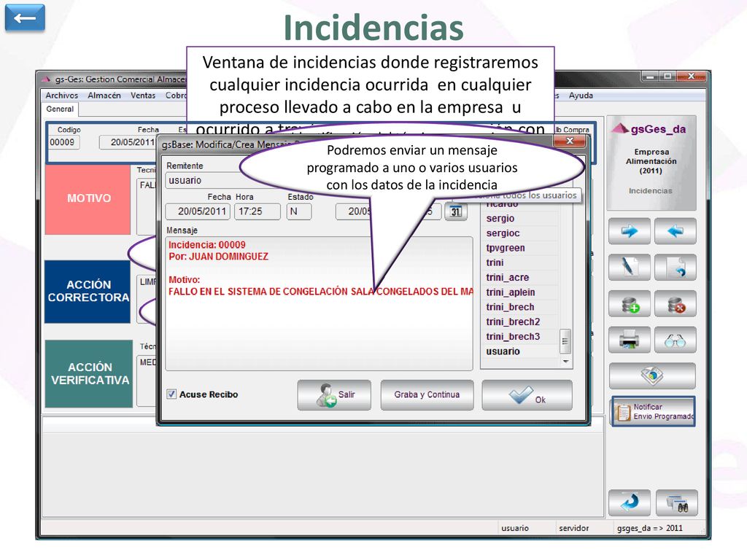Confirm with the Ok button
Viewport: 747px width, 560px height.
click(527, 394)
